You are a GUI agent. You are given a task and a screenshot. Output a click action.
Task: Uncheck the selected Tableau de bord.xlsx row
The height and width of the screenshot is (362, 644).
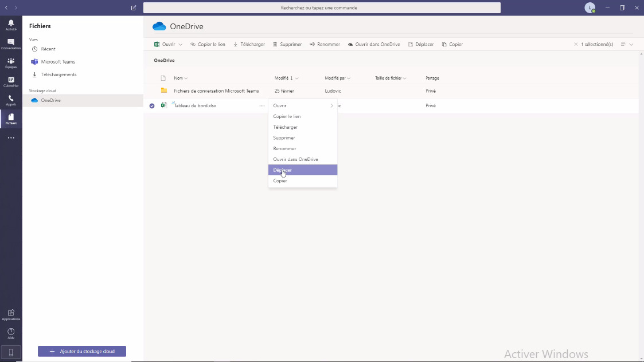click(x=152, y=106)
